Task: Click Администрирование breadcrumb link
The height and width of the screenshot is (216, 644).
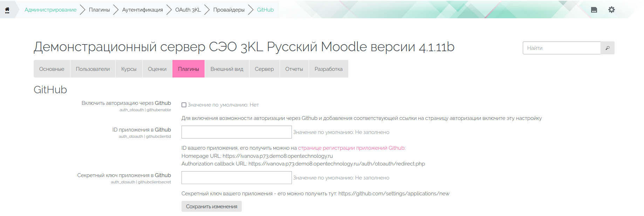Action: point(50,10)
